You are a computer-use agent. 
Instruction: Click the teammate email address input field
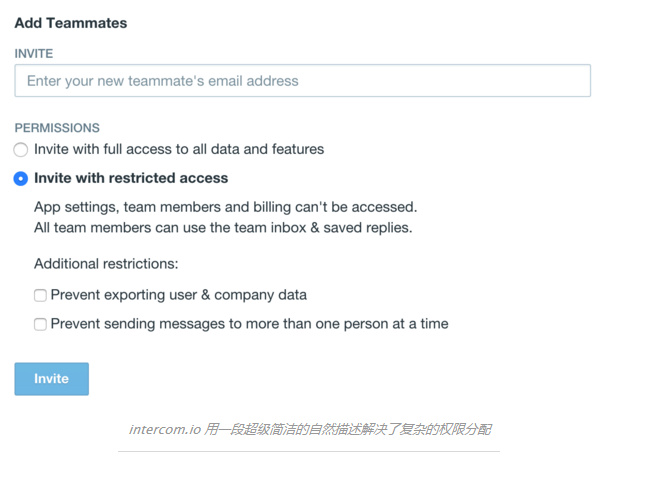pos(302,81)
